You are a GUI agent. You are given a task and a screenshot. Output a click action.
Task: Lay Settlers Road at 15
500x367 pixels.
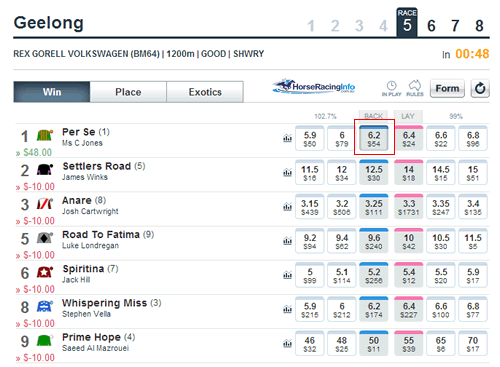point(473,172)
